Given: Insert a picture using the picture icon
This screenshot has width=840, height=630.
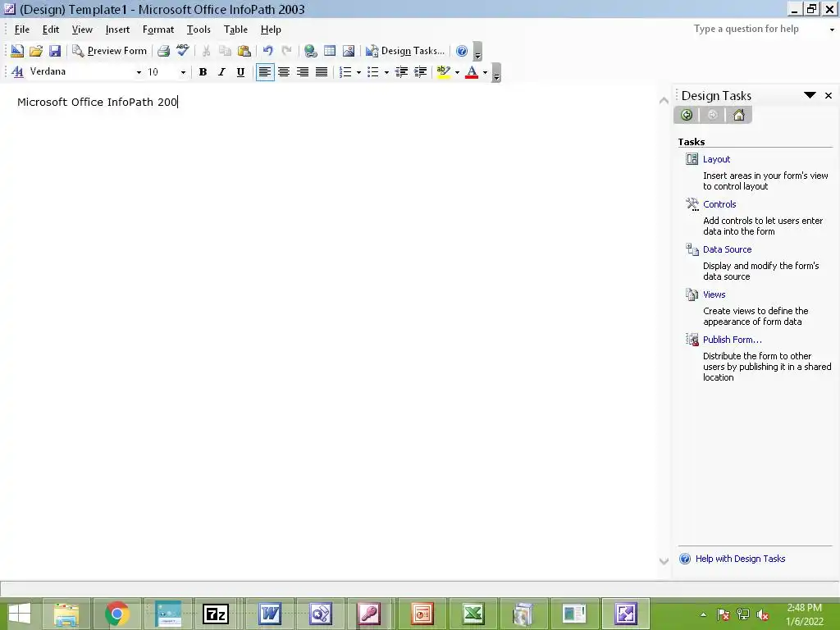Looking at the screenshot, I should coord(348,51).
